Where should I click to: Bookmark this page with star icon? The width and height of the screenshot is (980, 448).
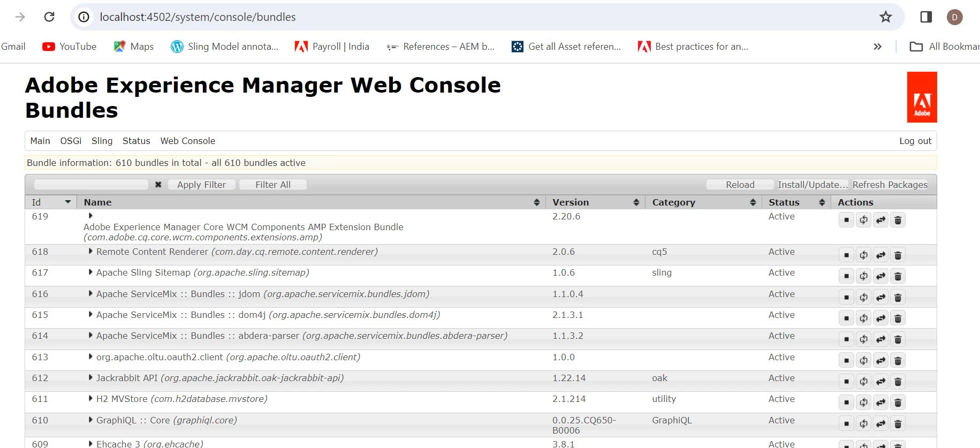point(886,17)
